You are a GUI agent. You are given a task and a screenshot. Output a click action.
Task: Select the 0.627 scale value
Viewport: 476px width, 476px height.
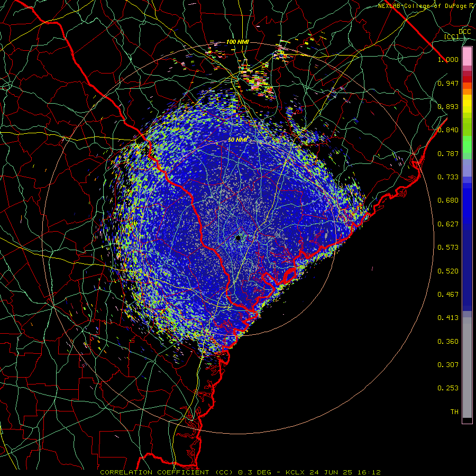point(448,224)
